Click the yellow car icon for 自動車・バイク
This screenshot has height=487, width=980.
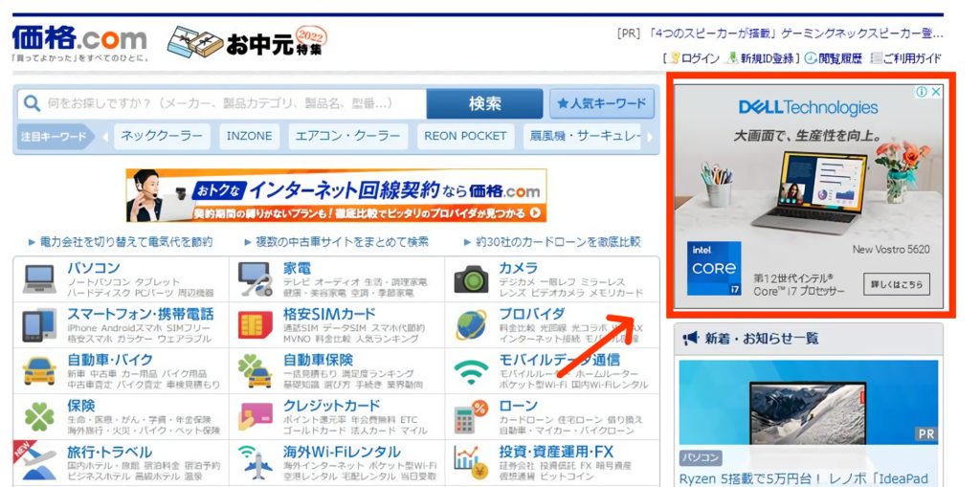[39, 371]
